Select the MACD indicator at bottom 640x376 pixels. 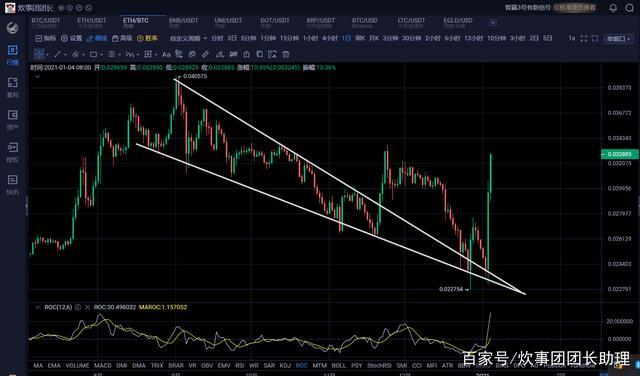102,365
